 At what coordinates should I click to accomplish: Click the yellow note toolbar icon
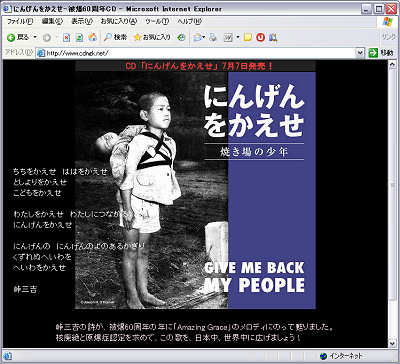pyautogui.click(x=247, y=38)
